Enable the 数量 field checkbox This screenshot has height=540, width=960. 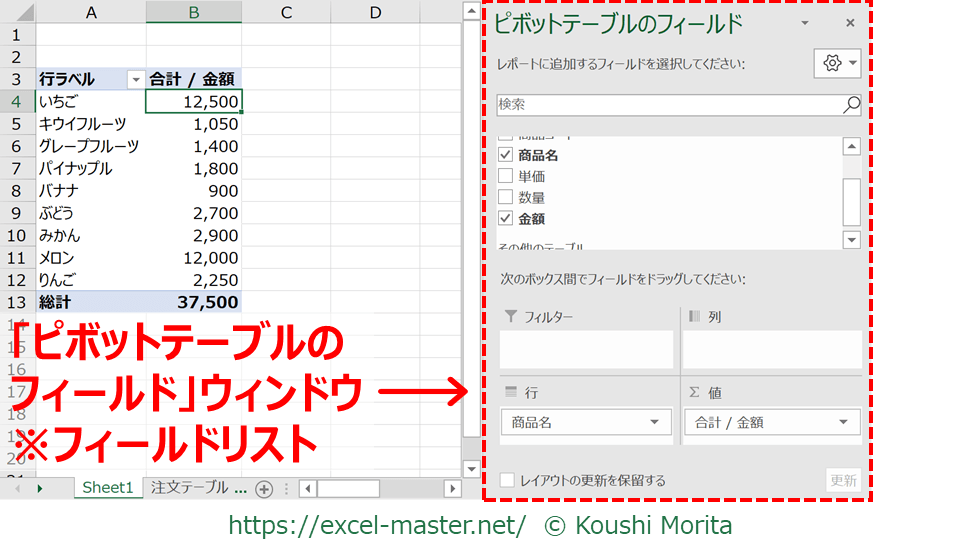[x=506, y=197]
